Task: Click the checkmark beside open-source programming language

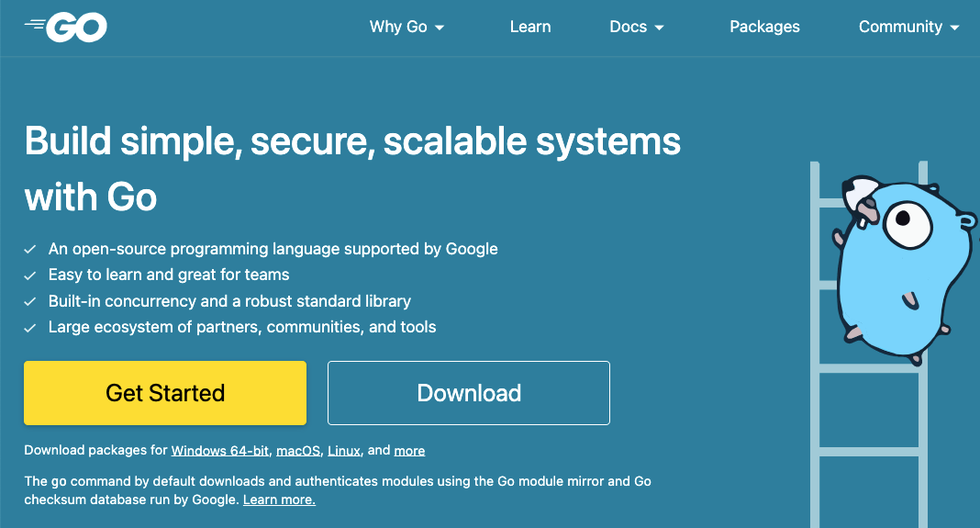Action: (30, 249)
